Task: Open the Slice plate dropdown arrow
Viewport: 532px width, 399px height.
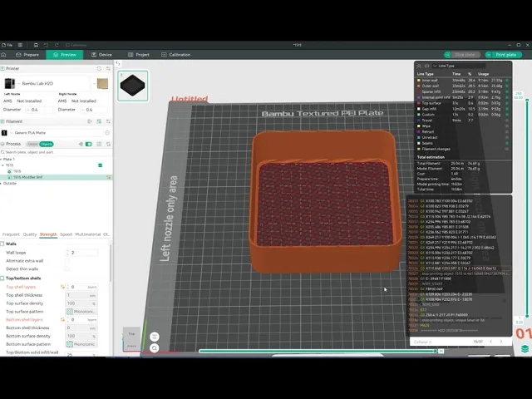Action: pyautogui.click(x=447, y=55)
